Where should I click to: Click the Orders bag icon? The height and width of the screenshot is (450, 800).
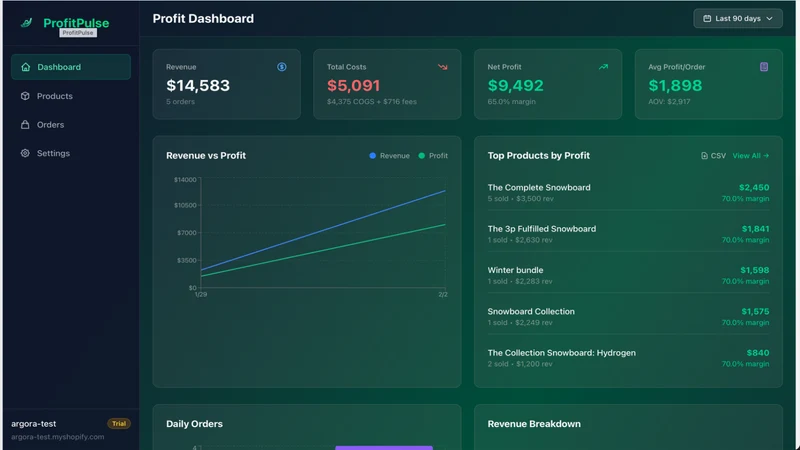25,124
